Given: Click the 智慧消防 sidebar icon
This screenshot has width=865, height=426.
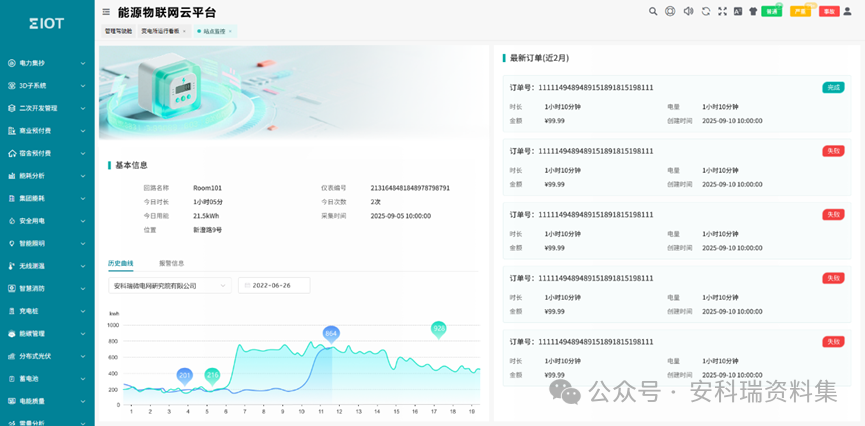Looking at the screenshot, I should click(x=12, y=289).
